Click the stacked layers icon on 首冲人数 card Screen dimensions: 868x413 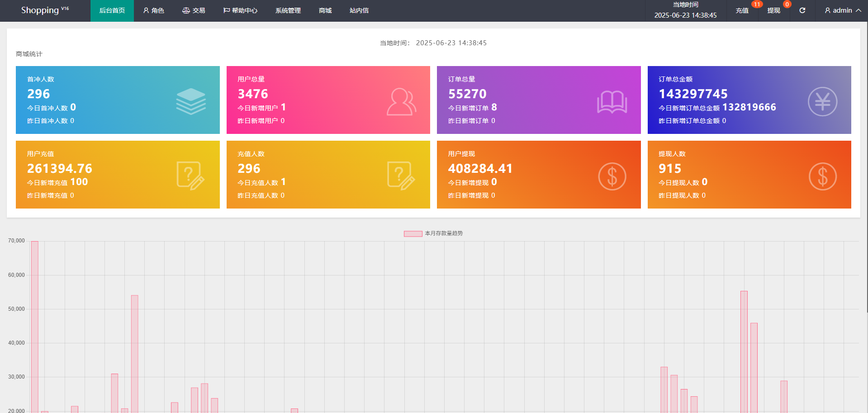pyautogui.click(x=190, y=101)
